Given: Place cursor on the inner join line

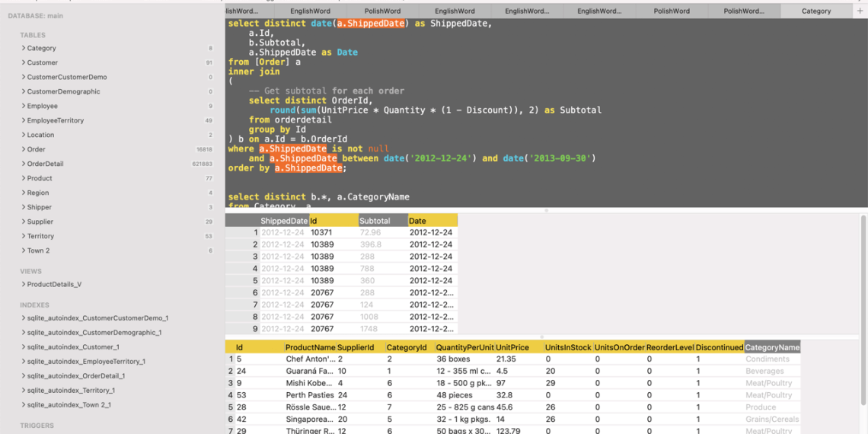Looking at the screenshot, I should tap(254, 72).
